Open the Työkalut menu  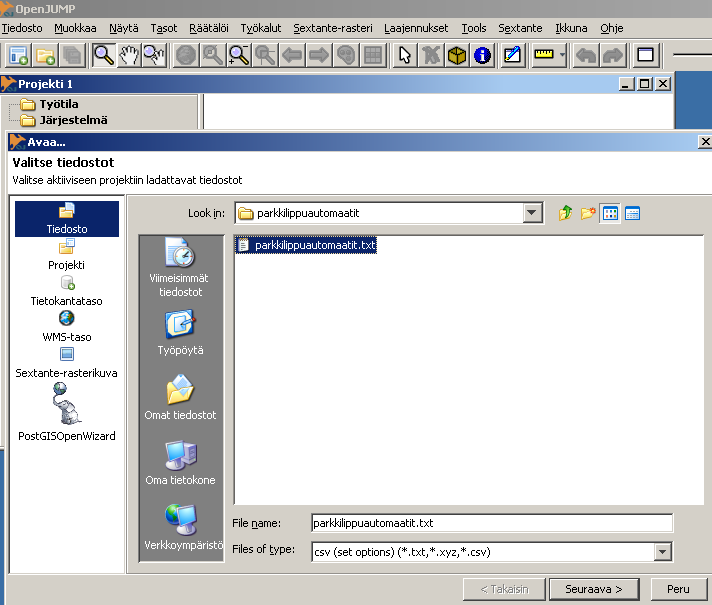click(x=261, y=28)
